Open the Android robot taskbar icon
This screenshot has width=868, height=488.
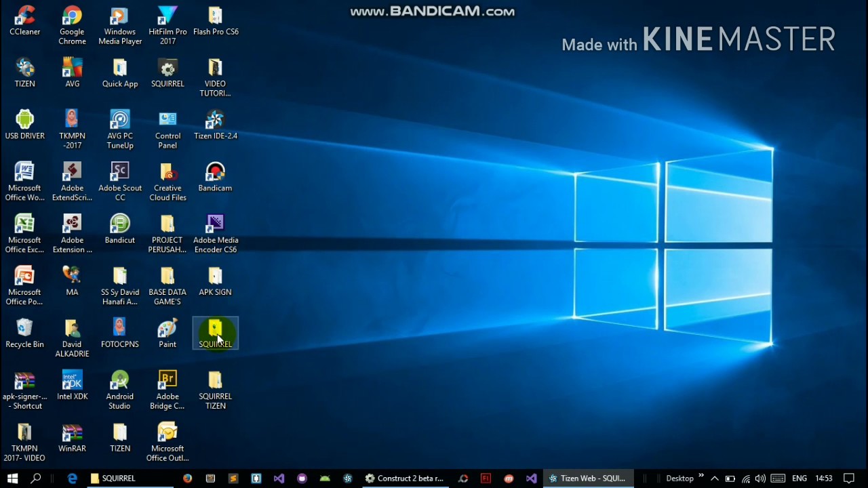[x=325, y=479]
